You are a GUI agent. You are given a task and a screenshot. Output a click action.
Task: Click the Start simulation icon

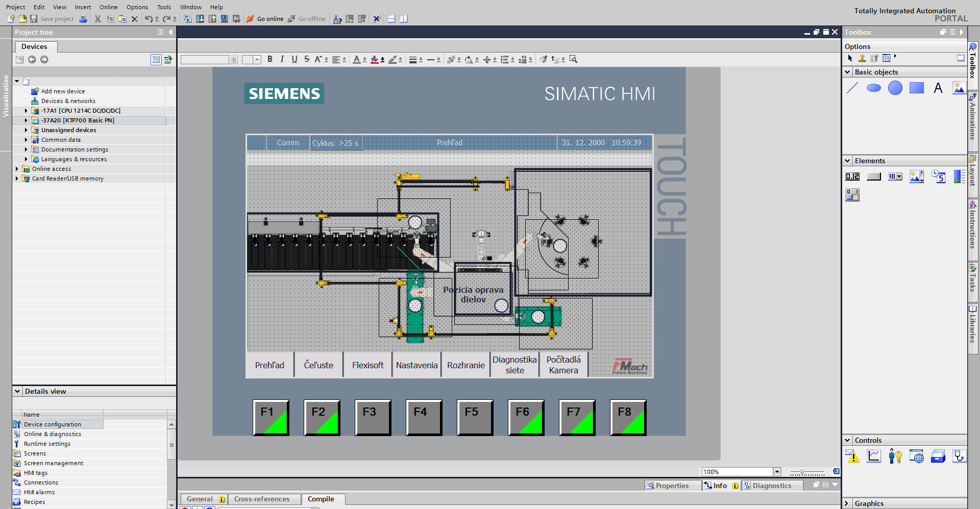[225, 19]
